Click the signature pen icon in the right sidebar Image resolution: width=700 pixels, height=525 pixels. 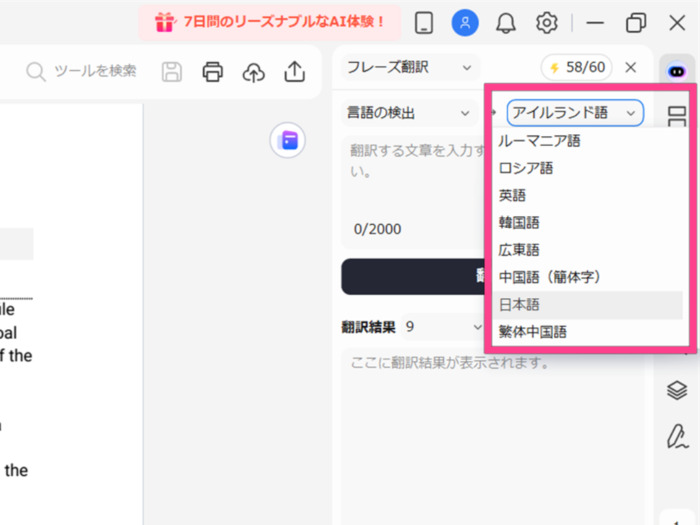point(677,436)
